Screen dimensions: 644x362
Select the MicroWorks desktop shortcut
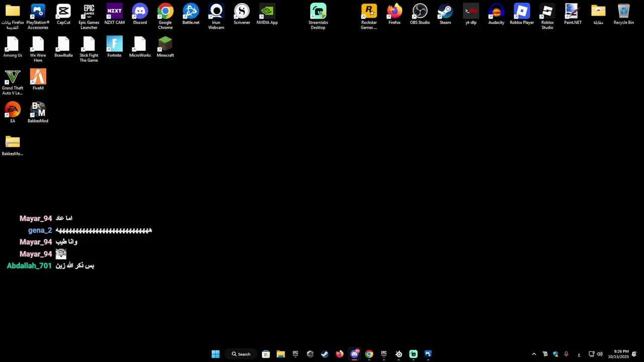point(140,47)
